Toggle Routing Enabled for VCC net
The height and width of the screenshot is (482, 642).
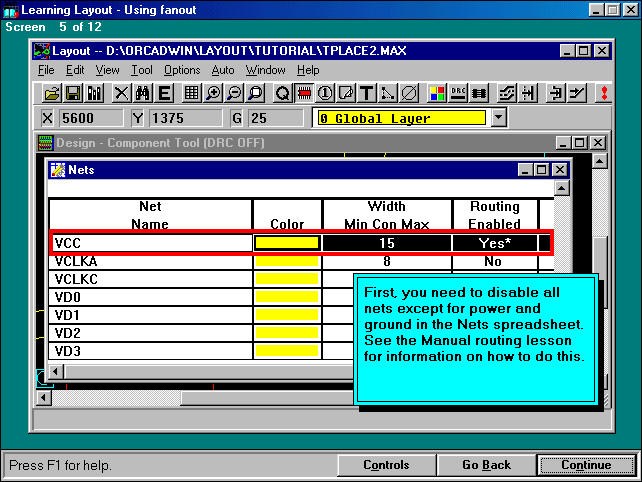pos(495,242)
